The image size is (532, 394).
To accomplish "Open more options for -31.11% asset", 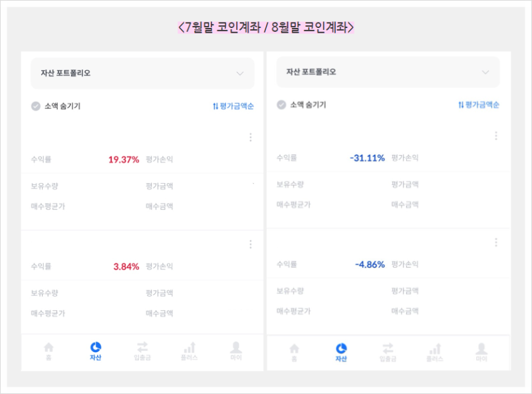I will click(496, 136).
